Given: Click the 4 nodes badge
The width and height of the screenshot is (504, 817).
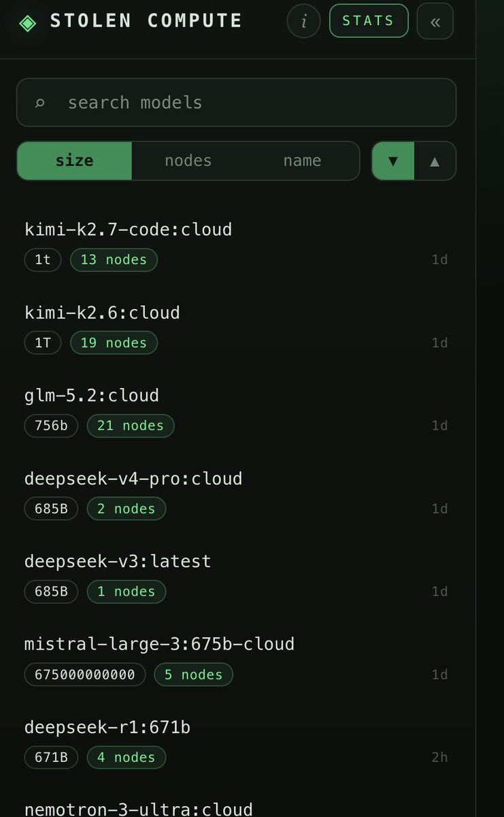Looking at the screenshot, I should pyautogui.click(x=127, y=757).
